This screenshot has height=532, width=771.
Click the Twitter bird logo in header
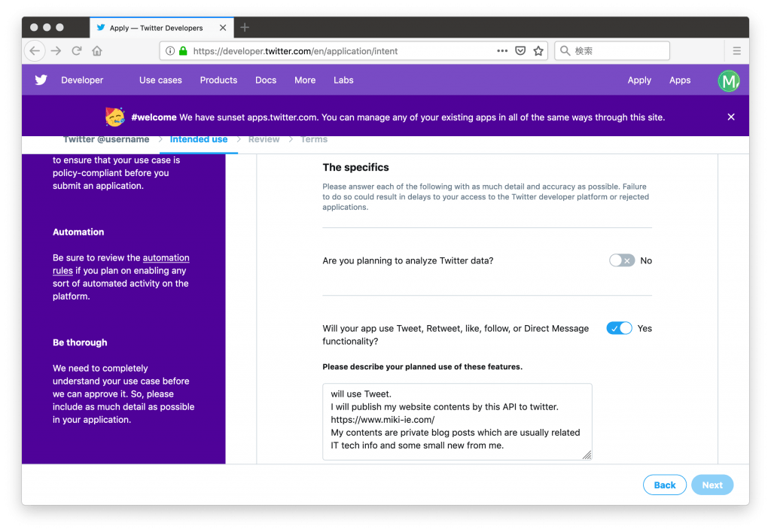[41, 80]
